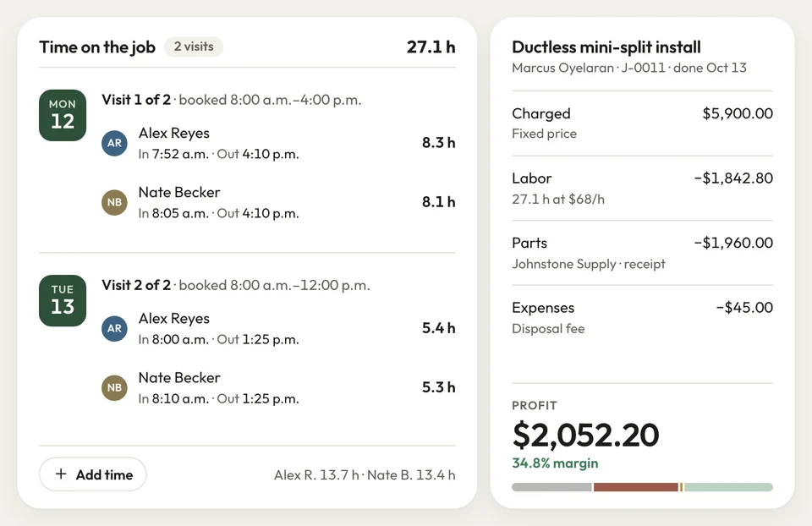This screenshot has width=812, height=526.
Task: Click the 34.8% margin text
Action: pyautogui.click(x=555, y=463)
